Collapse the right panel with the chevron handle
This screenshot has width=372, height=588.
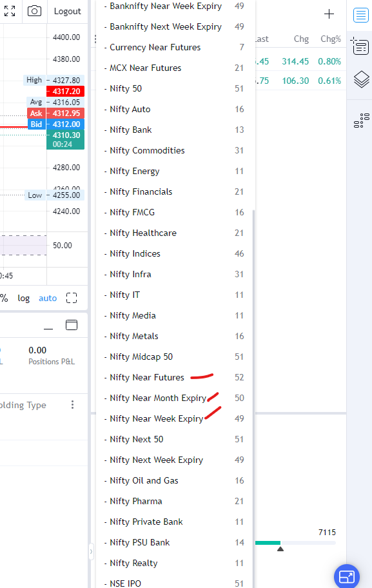click(91, 552)
